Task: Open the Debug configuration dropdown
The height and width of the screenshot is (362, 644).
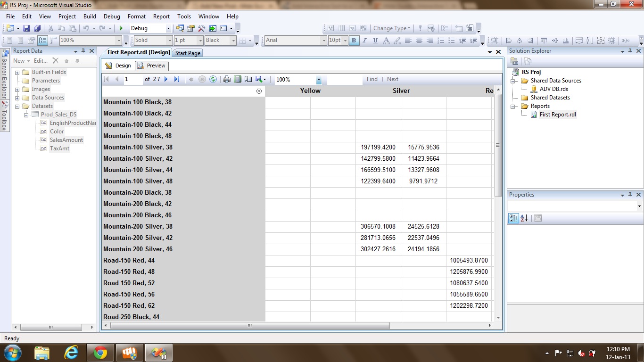Action: 167,29
